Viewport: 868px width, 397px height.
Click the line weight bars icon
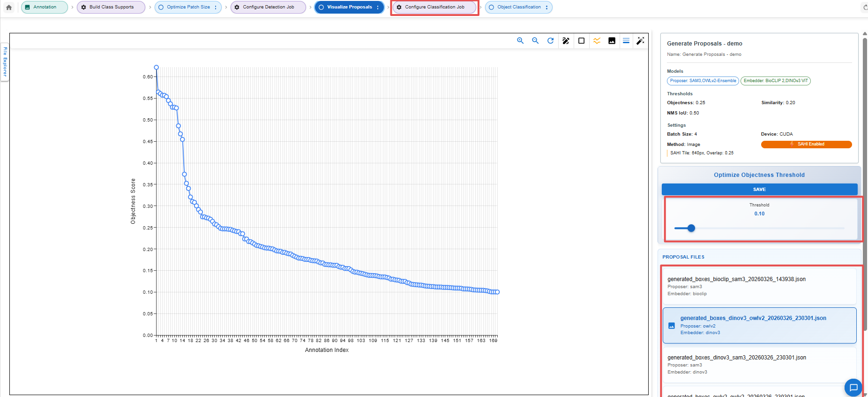(626, 41)
